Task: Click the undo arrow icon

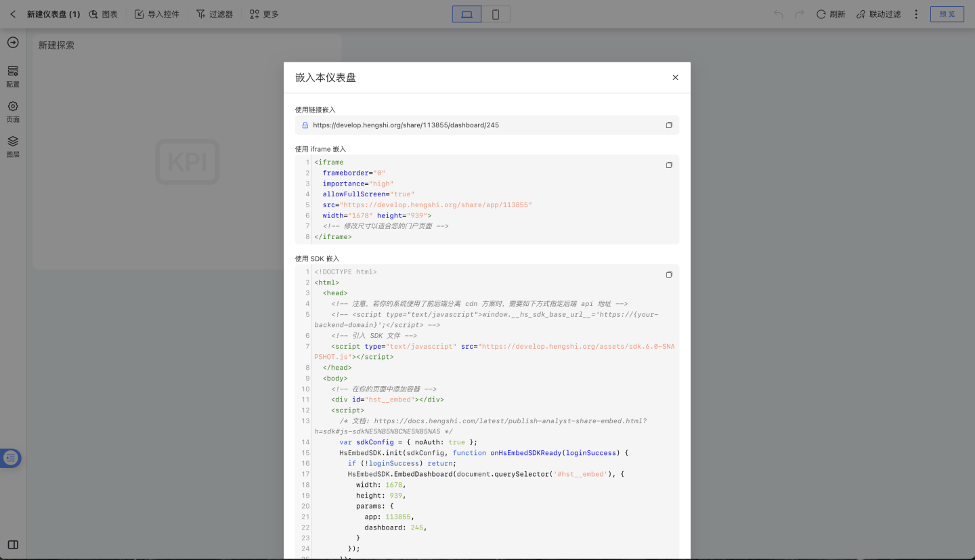Action: click(x=778, y=14)
